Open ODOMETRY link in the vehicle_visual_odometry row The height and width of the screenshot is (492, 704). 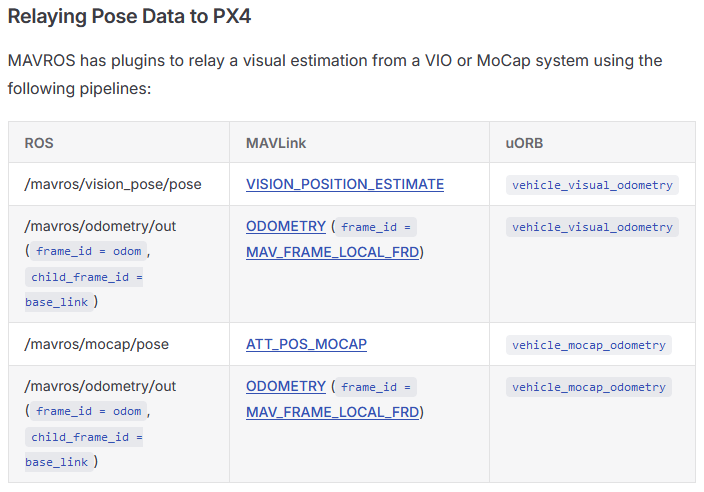286,226
